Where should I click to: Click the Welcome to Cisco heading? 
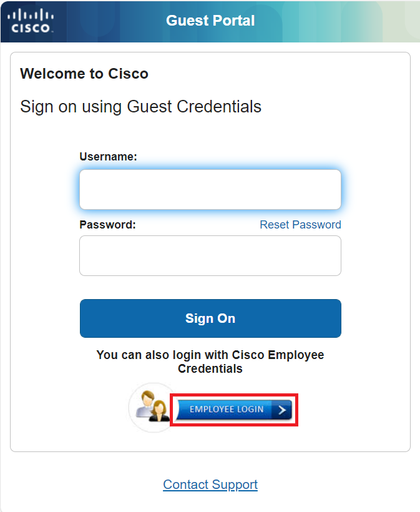84,74
